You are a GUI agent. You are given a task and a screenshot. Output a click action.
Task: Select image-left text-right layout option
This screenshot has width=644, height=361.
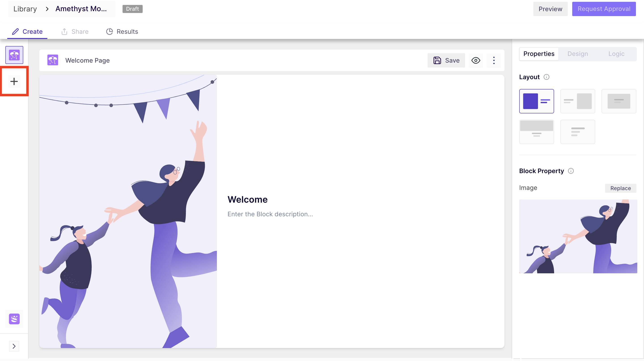(536, 101)
